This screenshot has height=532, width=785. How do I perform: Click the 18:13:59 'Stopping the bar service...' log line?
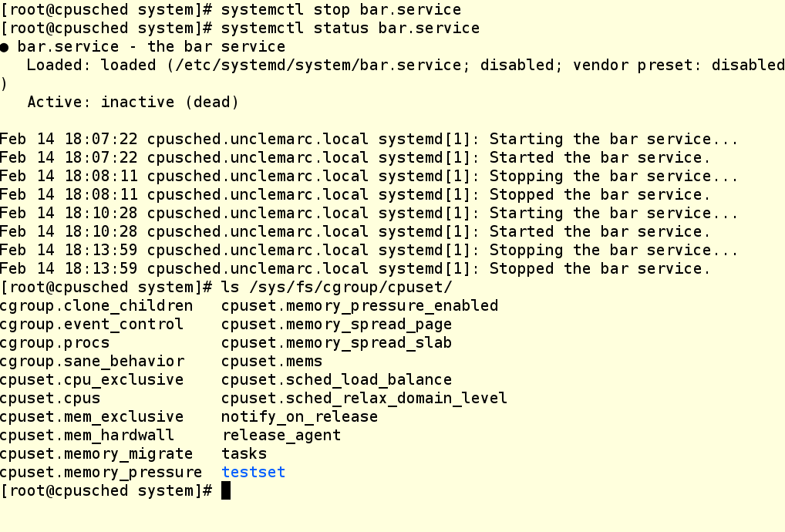coord(369,251)
